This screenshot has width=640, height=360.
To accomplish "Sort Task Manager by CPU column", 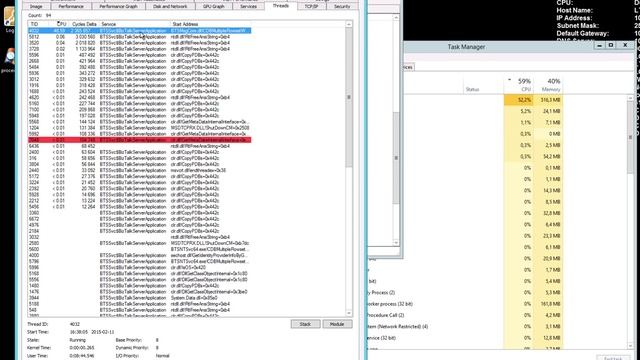I will pos(519,84).
